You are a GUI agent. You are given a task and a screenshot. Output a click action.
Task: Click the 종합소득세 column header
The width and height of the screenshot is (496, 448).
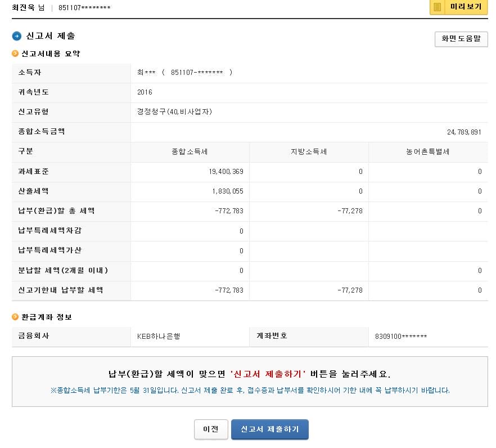pyautogui.click(x=190, y=152)
